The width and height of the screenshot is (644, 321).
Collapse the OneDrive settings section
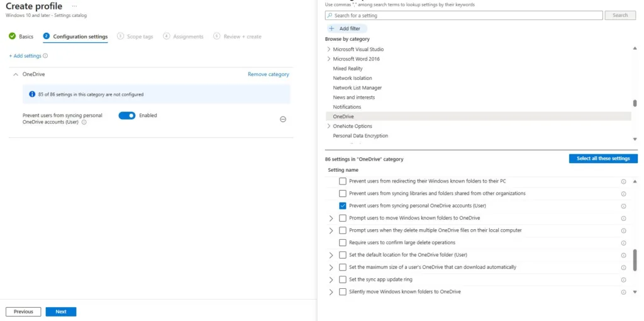[x=16, y=74]
